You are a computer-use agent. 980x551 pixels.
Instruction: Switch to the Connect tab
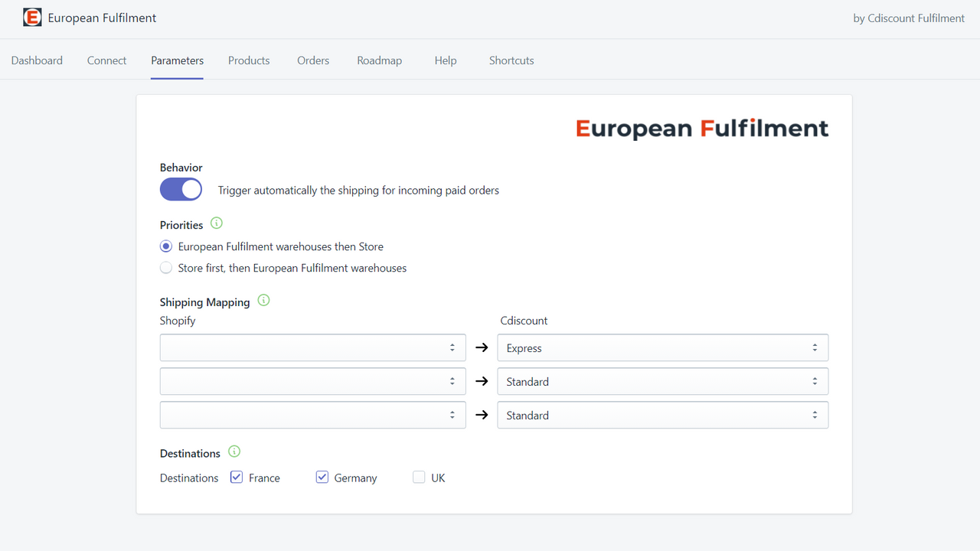pyautogui.click(x=106, y=60)
